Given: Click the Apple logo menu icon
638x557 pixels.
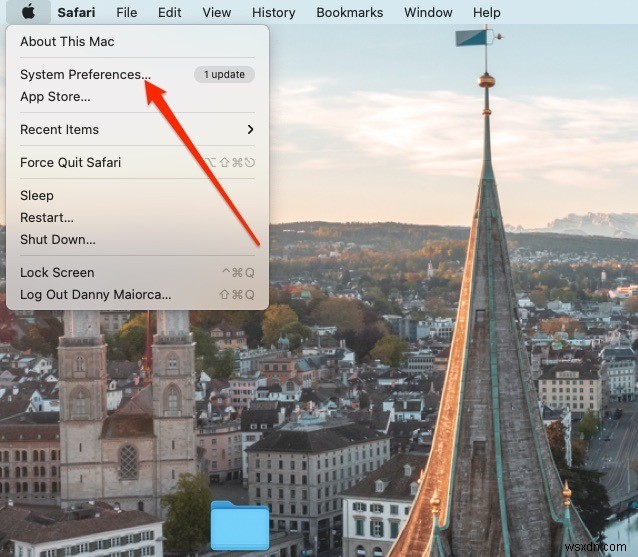Looking at the screenshot, I should coord(28,12).
